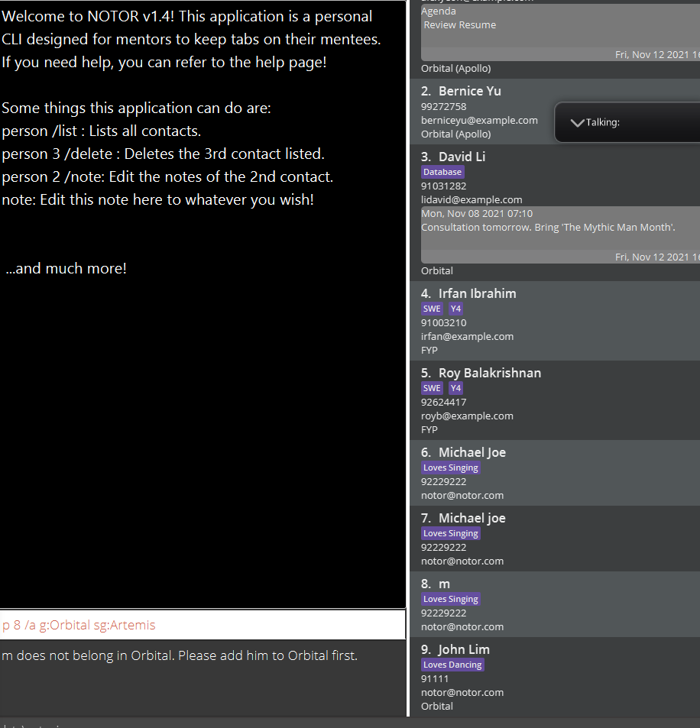Select contact 5. Roy Balakrishnan
Image resolution: width=700 pixels, height=728 pixels.
555,400
